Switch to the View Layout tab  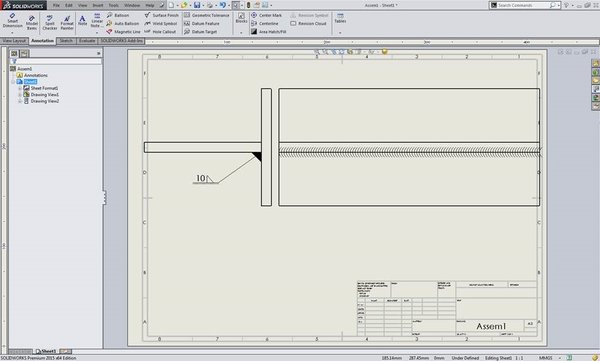15,41
